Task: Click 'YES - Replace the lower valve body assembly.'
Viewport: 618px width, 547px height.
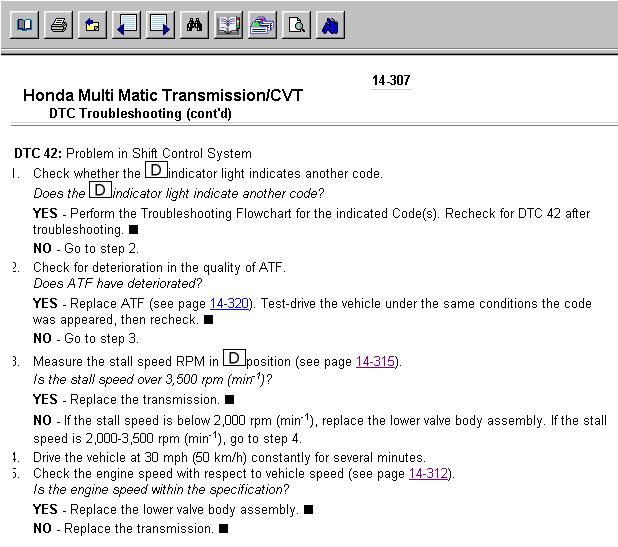Action: tap(173, 510)
